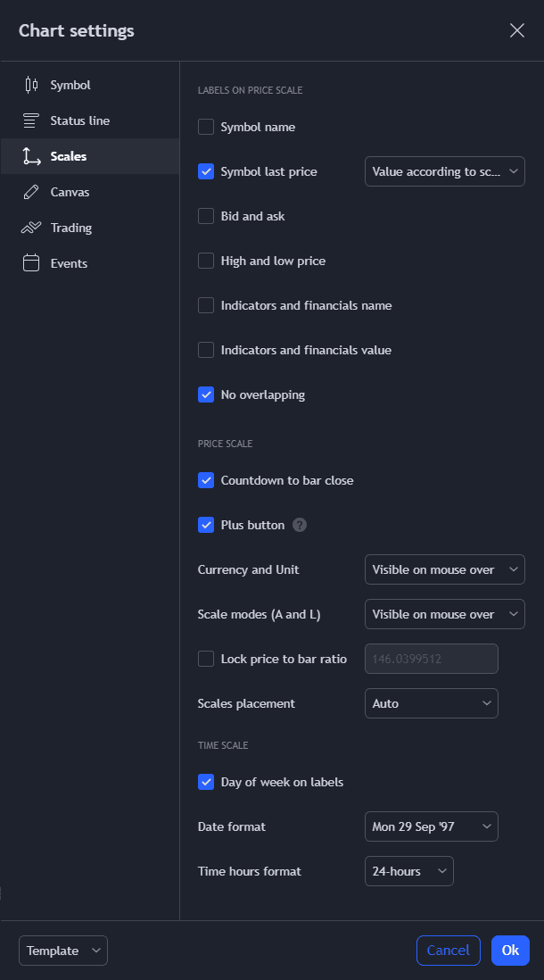Click the Lock price to bar ratio field

pos(432,659)
